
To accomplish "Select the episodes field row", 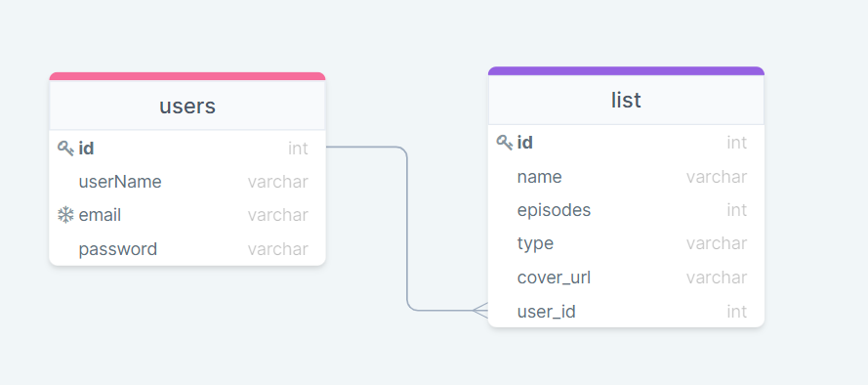I will tap(626, 210).
